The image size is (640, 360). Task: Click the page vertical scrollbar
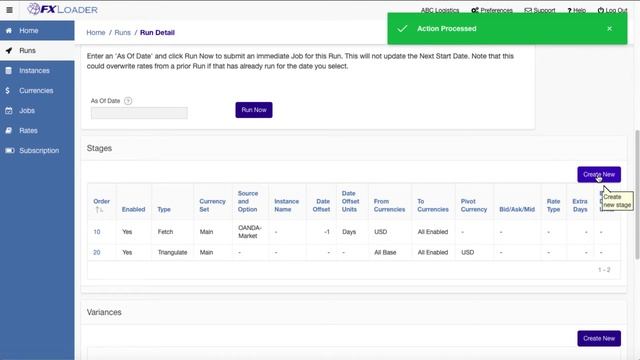pyautogui.click(x=637, y=195)
